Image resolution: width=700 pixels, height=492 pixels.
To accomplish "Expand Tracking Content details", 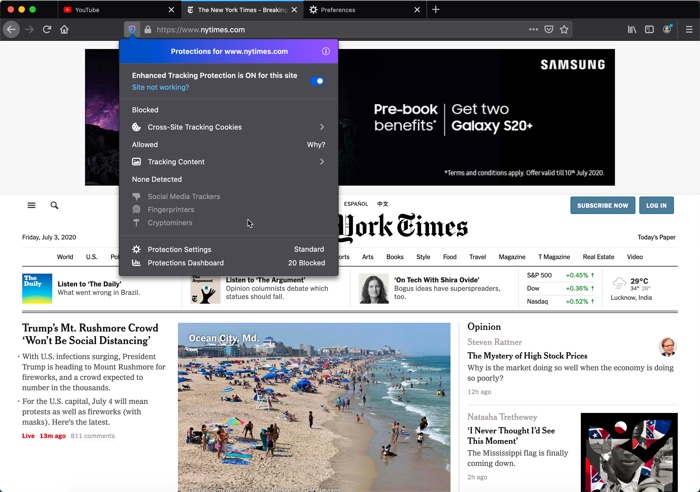I will 228,162.
